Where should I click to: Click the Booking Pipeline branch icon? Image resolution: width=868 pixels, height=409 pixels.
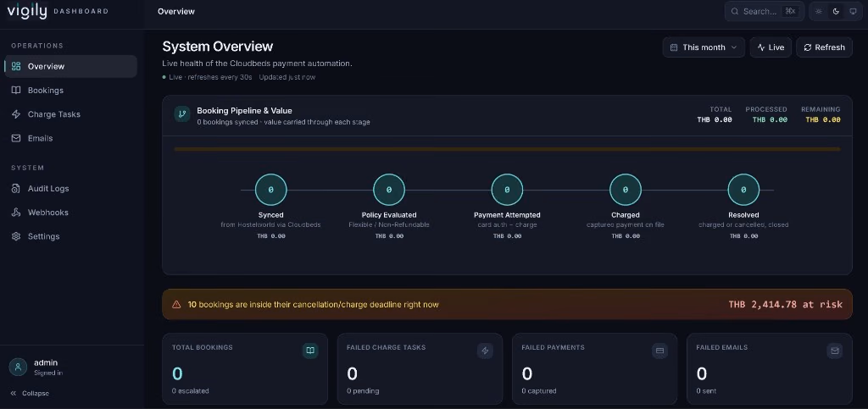pos(182,114)
